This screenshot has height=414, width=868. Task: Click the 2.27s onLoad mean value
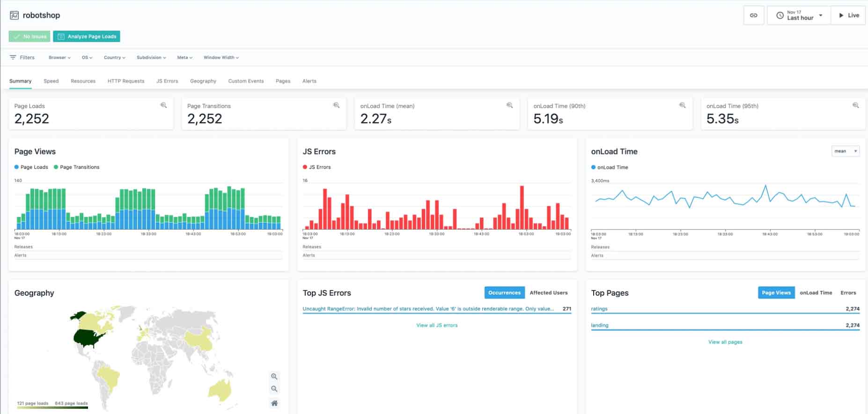pyautogui.click(x=376, y=119)
